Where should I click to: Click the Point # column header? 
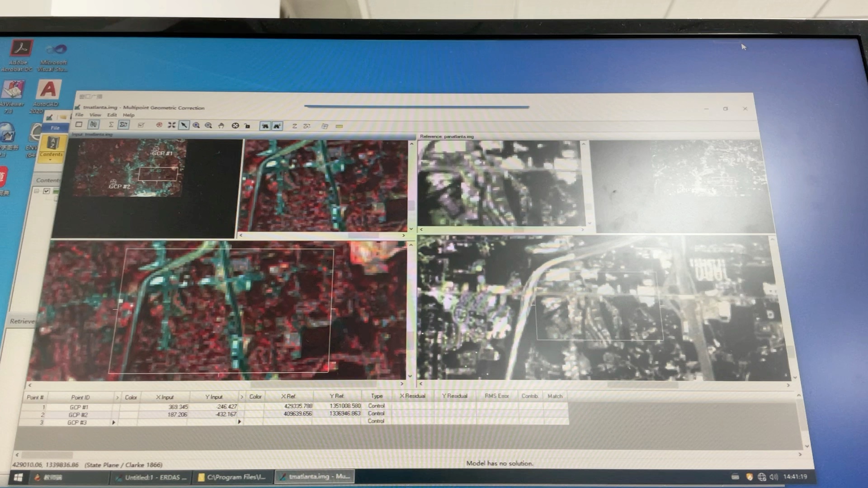pos(35,397)
